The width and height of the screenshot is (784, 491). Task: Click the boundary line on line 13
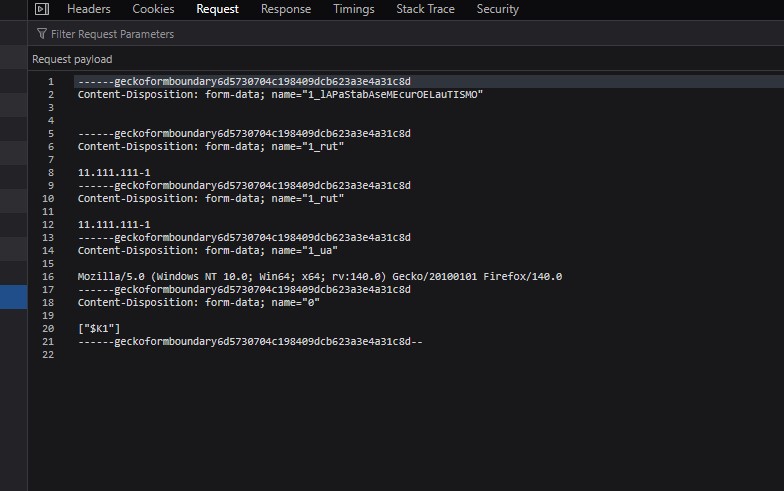pyautogui.click(x=244, y=238)
